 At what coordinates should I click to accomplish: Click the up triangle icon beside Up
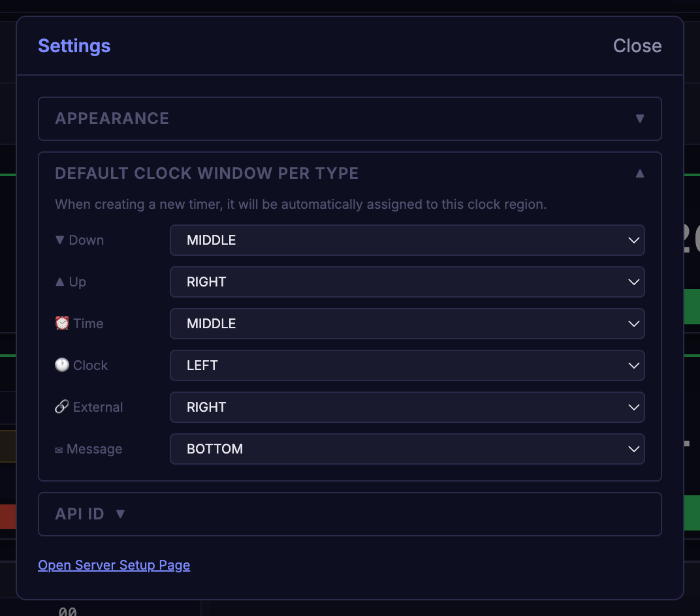pyautogui.click(x=60, y=281)
